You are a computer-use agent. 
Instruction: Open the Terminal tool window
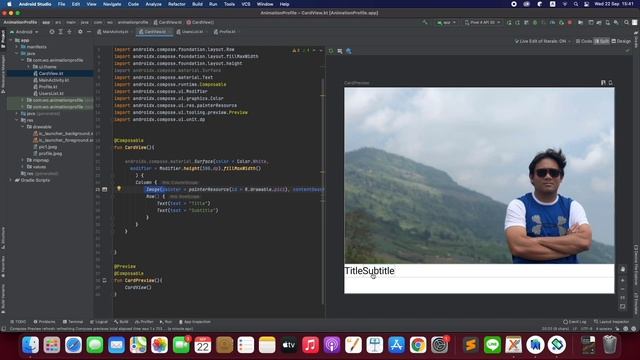[x=73, y=322]
